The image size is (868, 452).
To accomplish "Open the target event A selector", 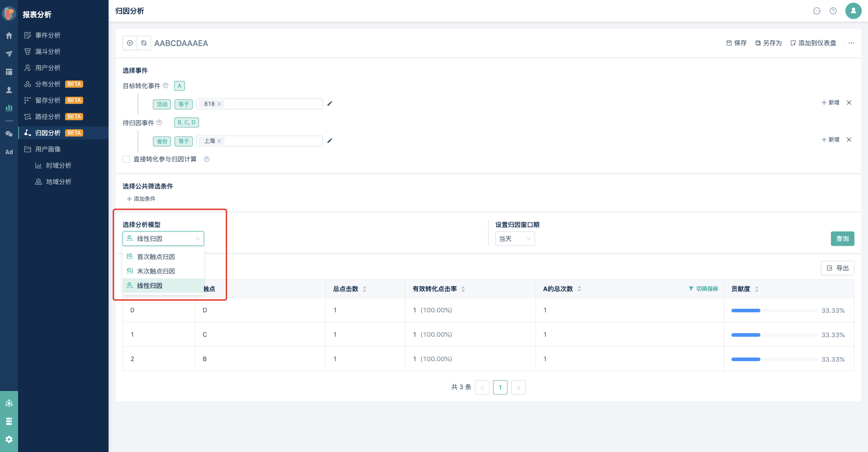I will [x=180, y=86].
